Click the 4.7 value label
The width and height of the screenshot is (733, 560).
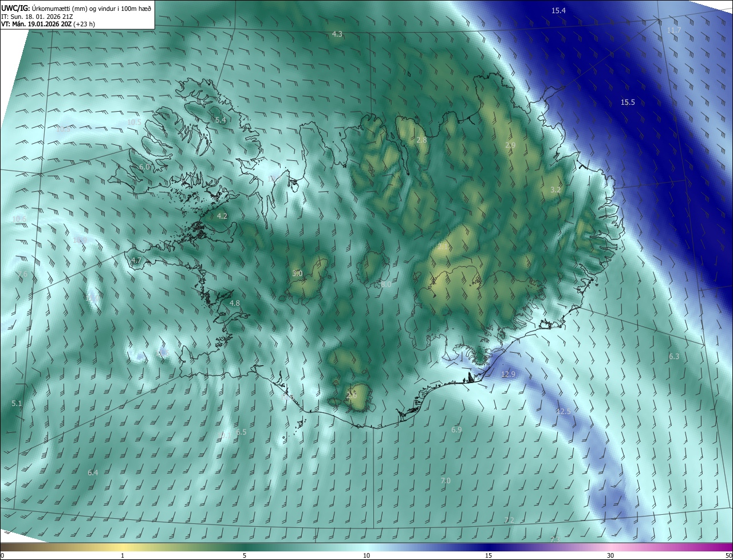pos(136,261)
